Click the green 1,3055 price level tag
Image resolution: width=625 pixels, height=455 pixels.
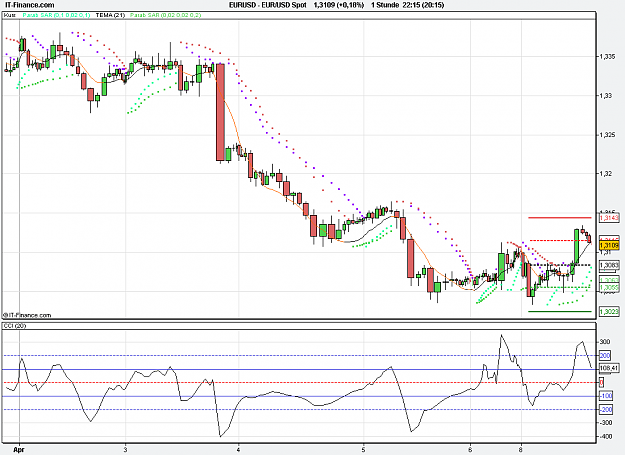click(x=609, y=287)
